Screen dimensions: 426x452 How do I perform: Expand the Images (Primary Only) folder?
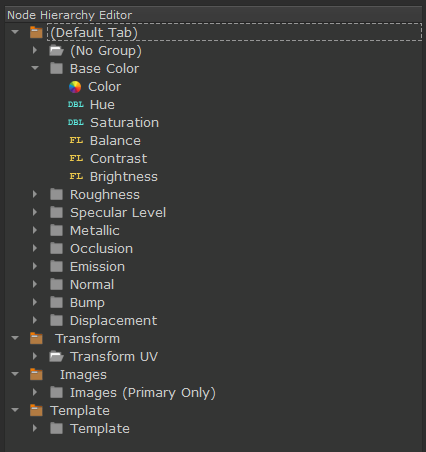[35, 392]
